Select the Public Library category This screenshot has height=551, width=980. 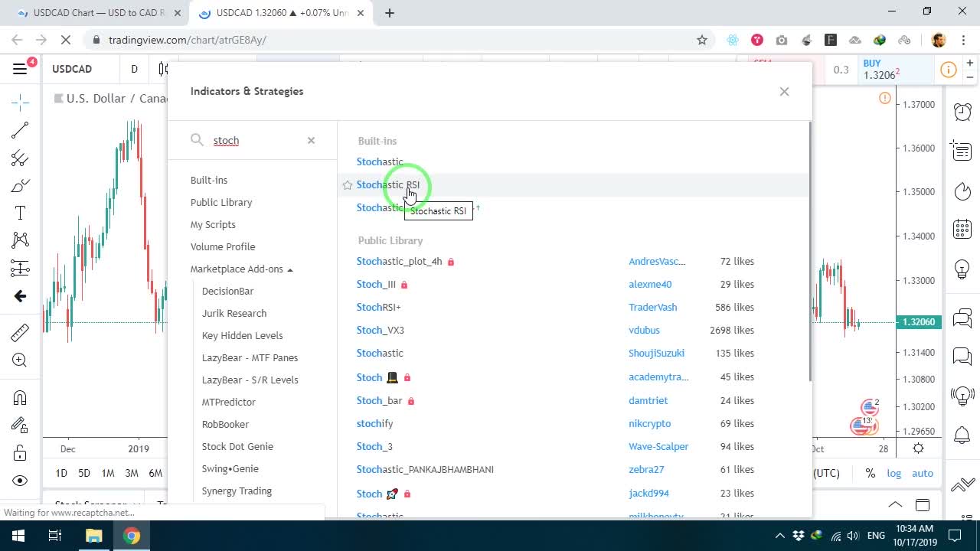point(221,202)
